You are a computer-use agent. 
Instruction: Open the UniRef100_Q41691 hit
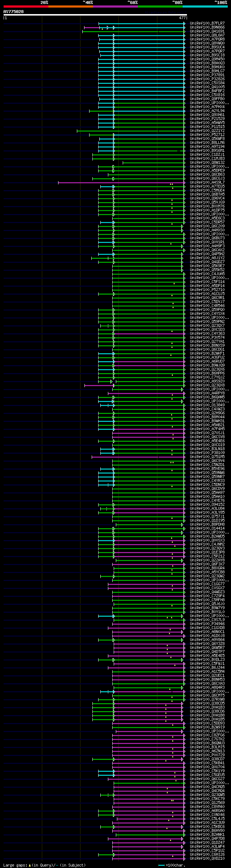207,31
